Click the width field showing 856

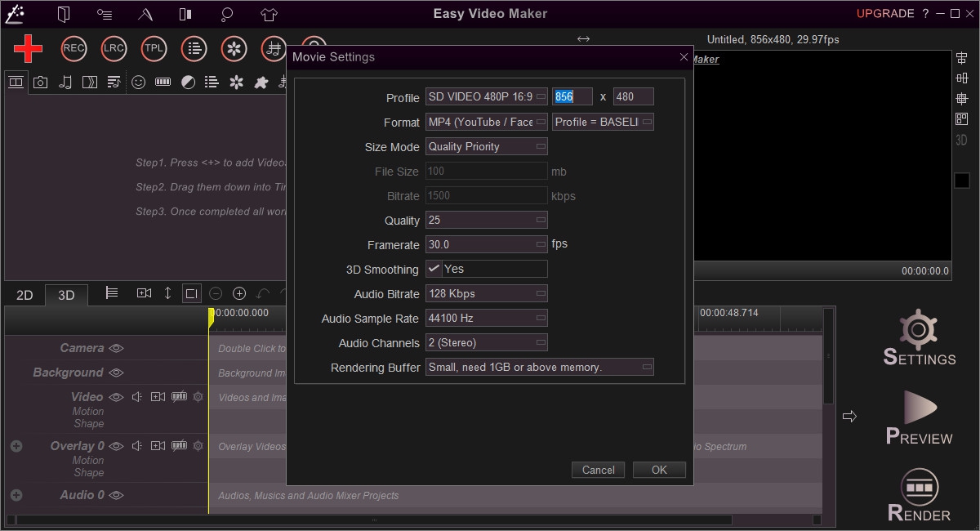(x=572, y=96)
